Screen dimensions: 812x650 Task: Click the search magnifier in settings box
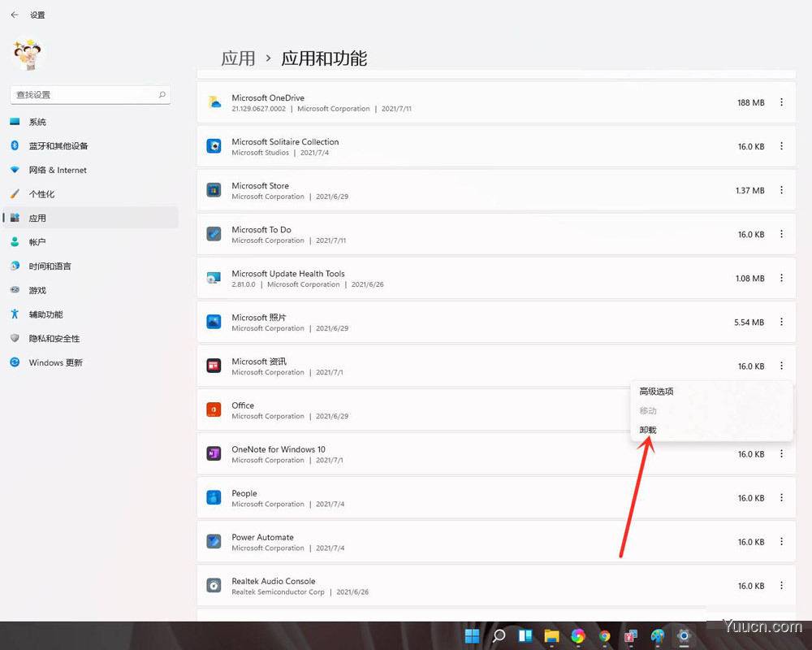[x=162, y=95]
